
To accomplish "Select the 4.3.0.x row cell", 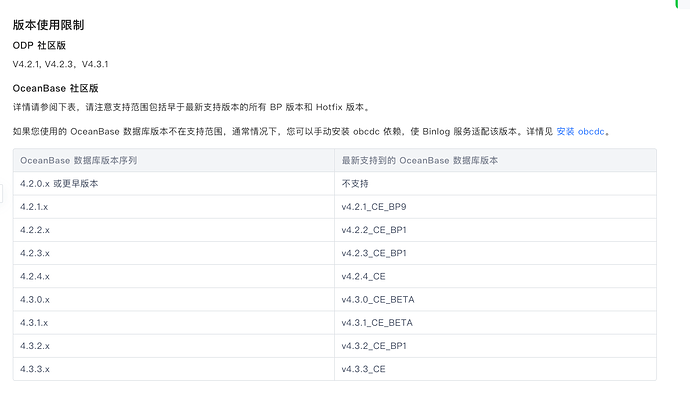I will [35, 300].
